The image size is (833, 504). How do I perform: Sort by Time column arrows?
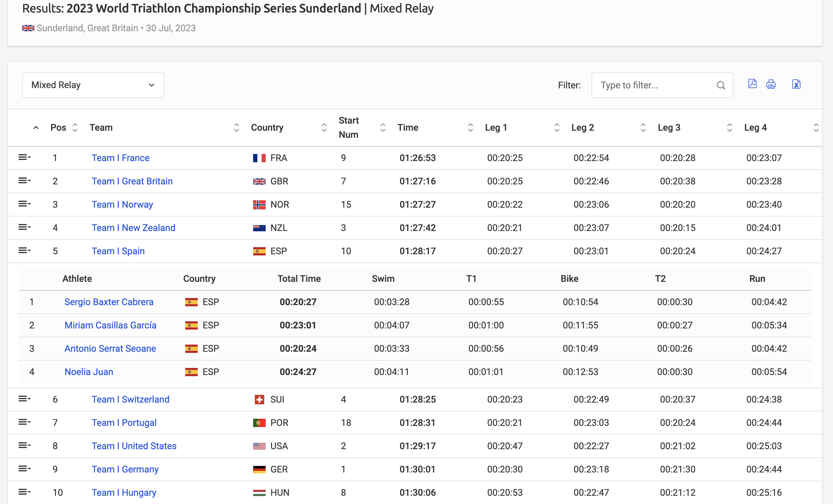pyautogui.click(x=470, y=128)
